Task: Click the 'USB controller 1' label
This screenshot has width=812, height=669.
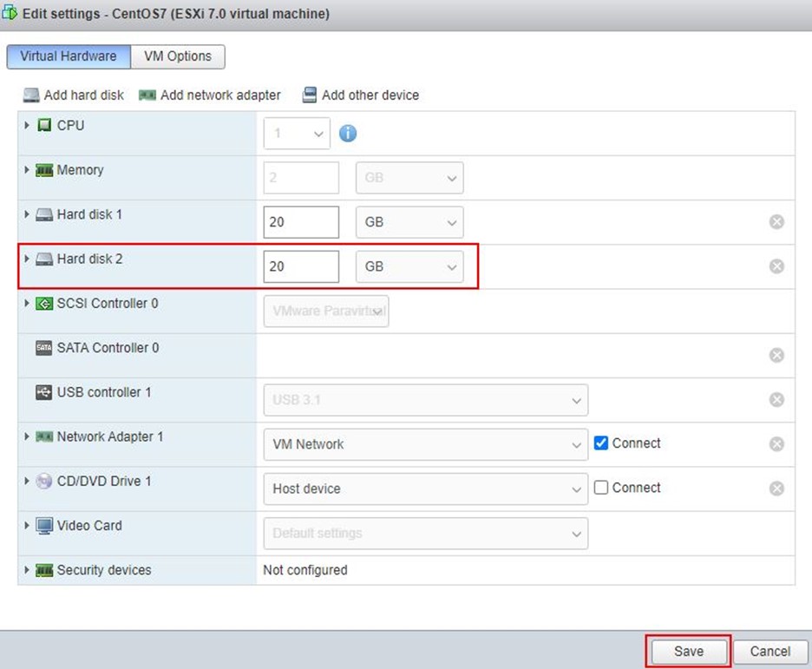Action: point(104,392)
